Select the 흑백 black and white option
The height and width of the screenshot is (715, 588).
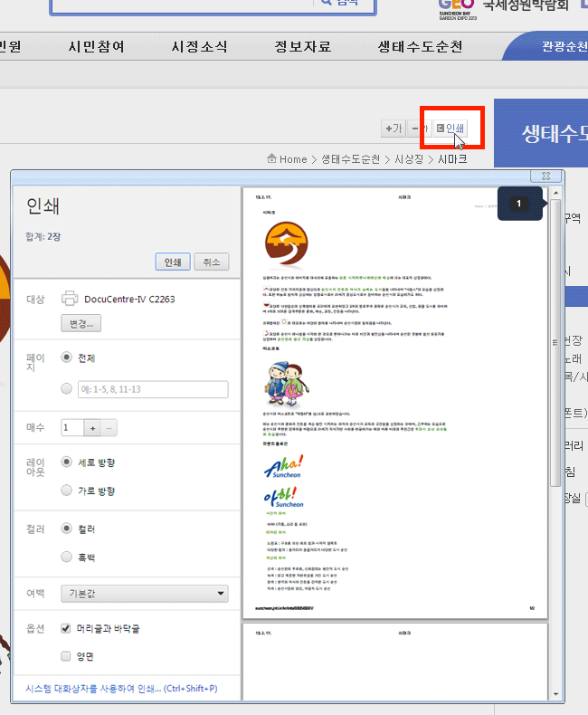point(67,557)
